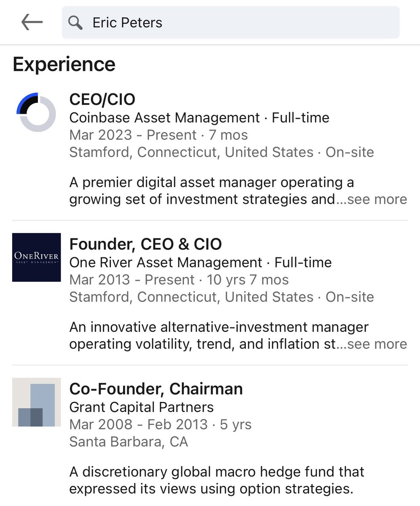The width and height of the screenshot is (420, 506).
Task: Expand One River description with see more
Action: pos(378,344)
